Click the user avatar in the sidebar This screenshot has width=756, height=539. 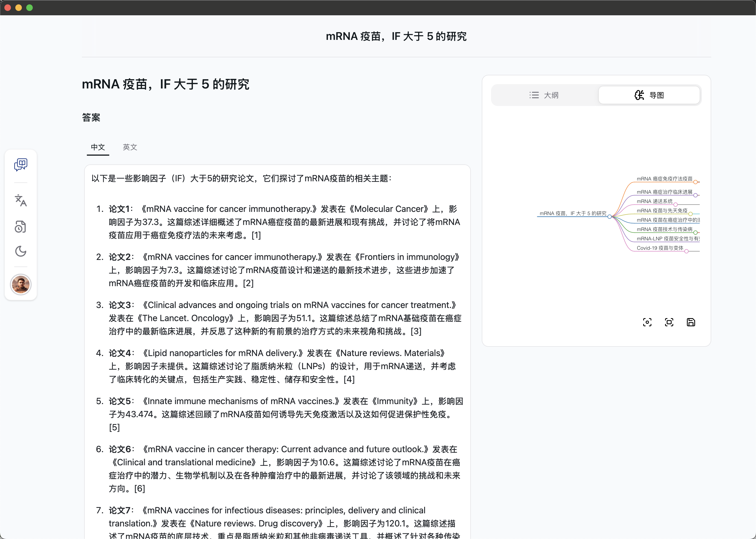coord(20,285)
